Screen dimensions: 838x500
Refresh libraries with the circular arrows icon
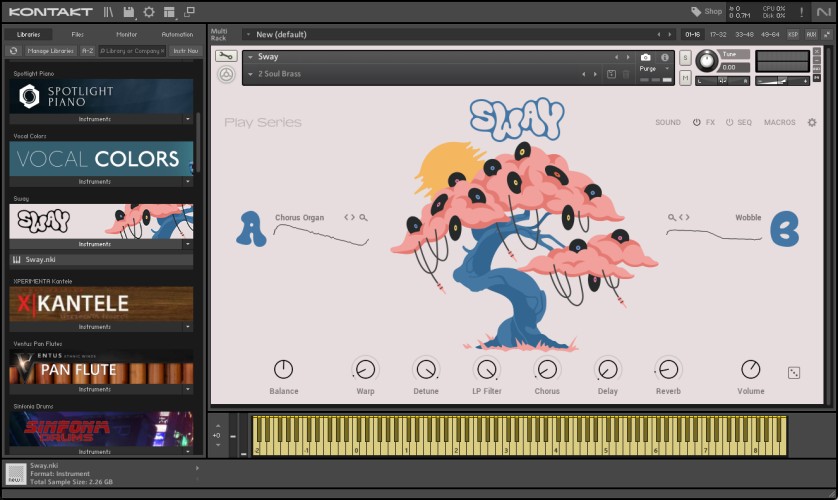[x=13, y=51]
